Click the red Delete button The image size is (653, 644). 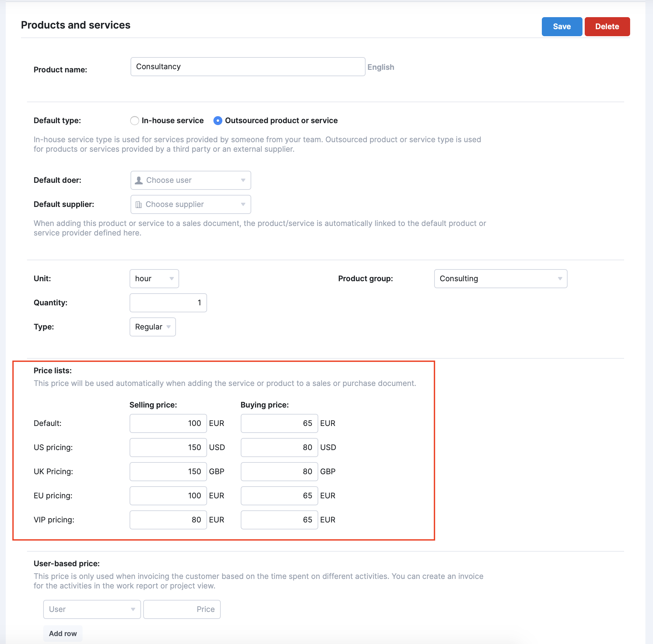tap(607, 26)
